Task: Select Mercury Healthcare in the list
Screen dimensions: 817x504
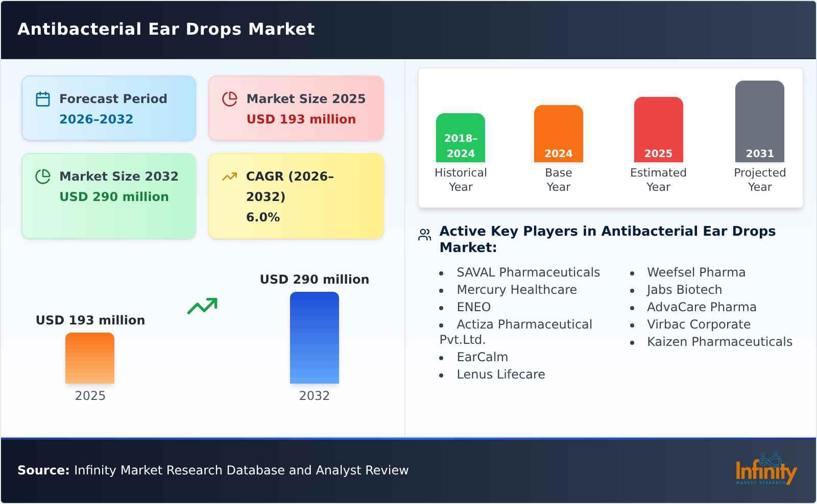Action: (x=517, y=290)
